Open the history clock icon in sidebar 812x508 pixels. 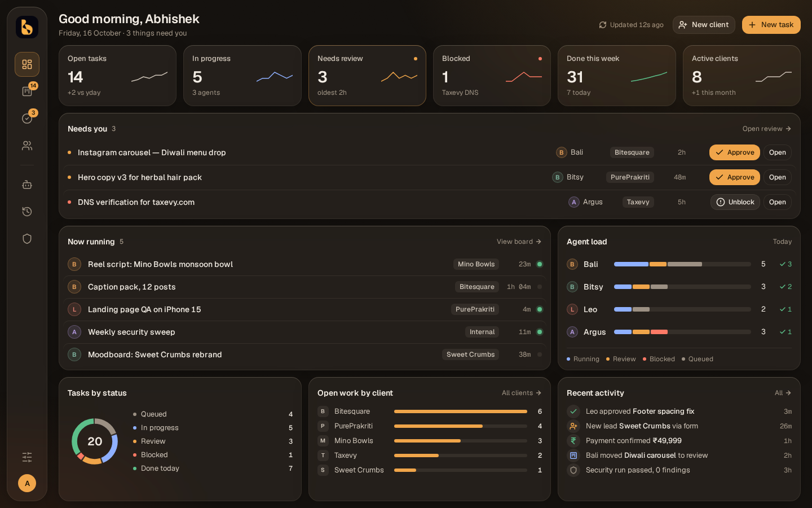(27, 212)
